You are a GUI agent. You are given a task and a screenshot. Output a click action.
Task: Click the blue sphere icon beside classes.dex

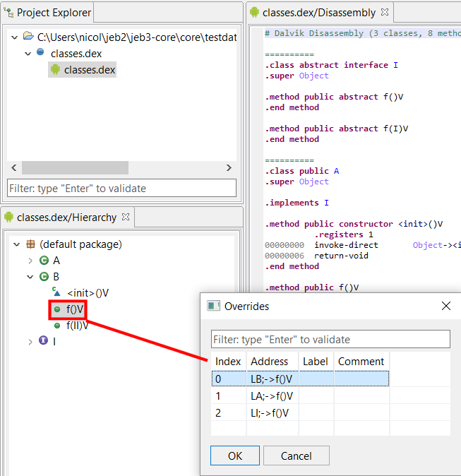coord(40,52)
